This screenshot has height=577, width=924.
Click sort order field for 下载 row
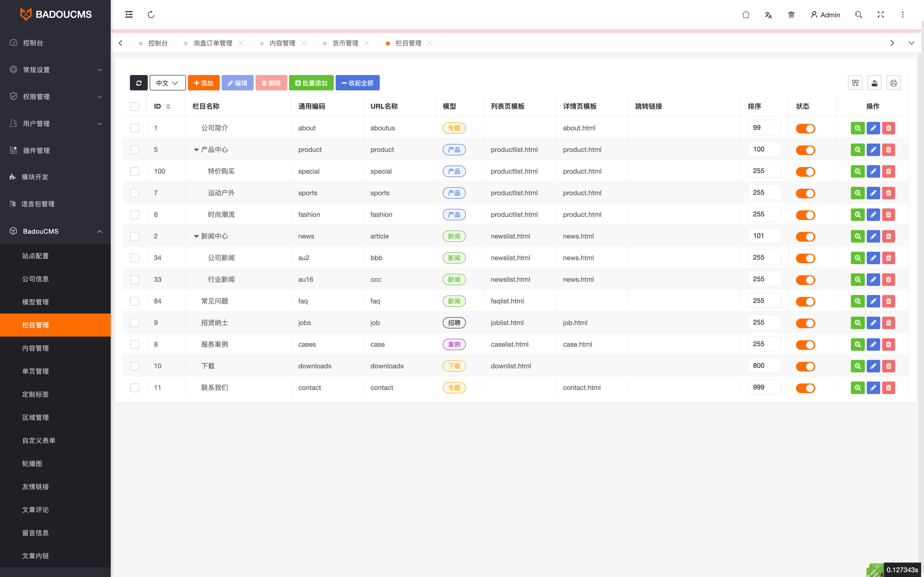(x=764, y=366)
